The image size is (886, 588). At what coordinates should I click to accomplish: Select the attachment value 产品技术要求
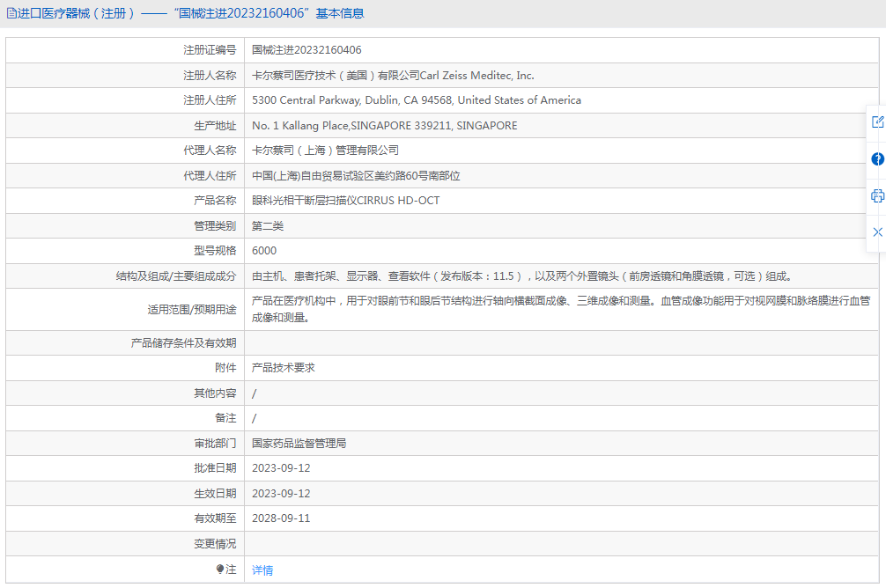[283, 368]
